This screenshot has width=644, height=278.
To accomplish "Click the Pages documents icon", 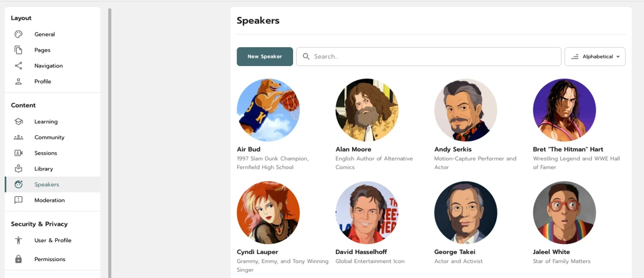I will coord(18,50).
